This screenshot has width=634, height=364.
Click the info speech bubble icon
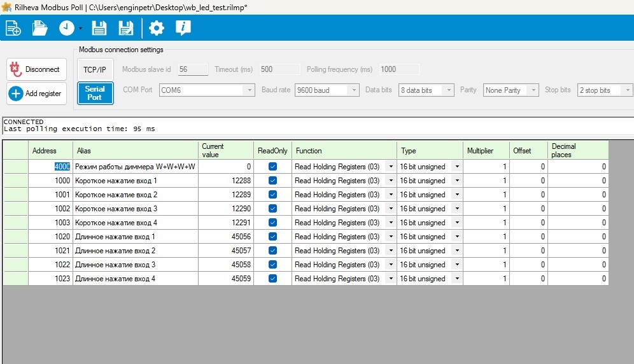pyautogui.click(x=183, y=28)
